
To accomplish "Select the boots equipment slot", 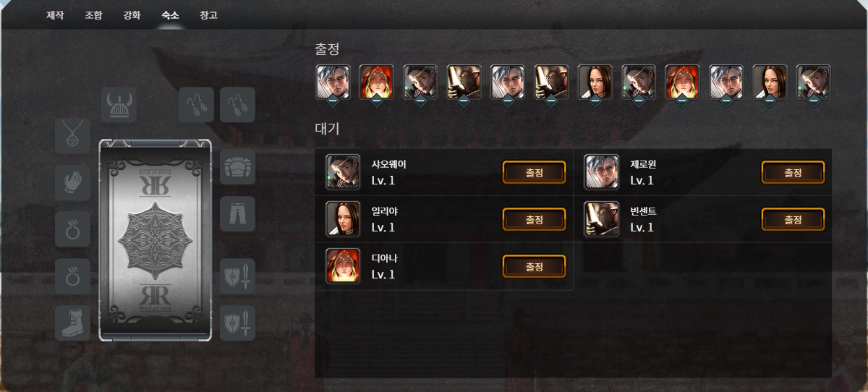I will pyautogui.click(x=73, y=323).
